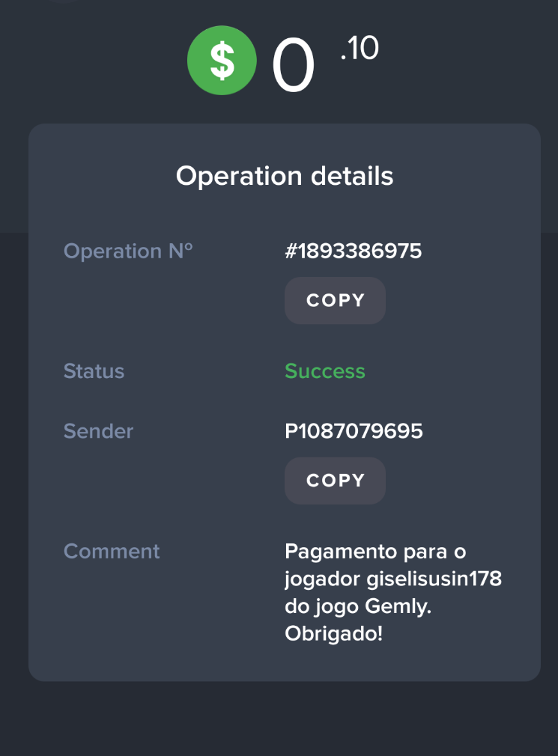Click the operation number #1893386975

pyautogui.click(x=354, y=252)
